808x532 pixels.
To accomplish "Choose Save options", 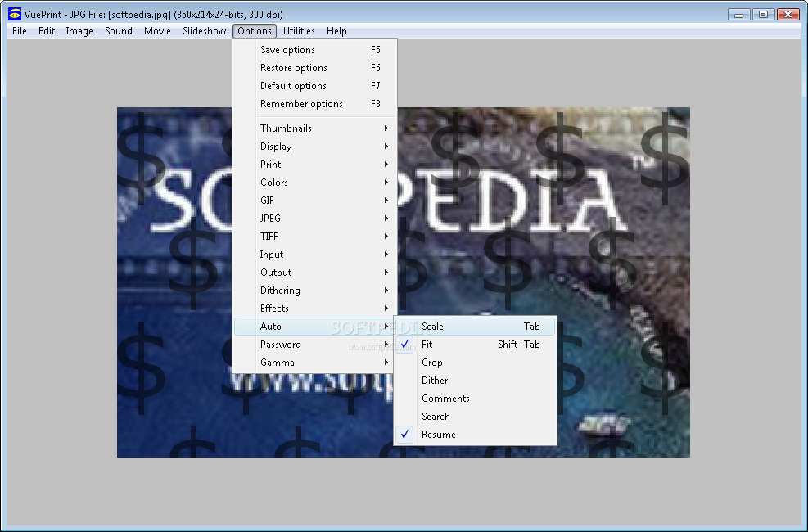I will 315,50.
